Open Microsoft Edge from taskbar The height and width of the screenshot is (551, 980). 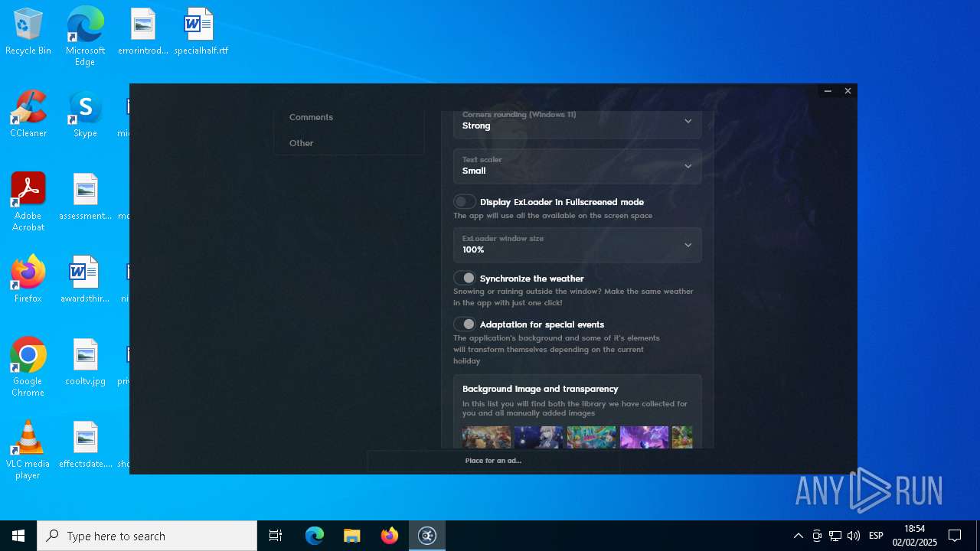315,536
